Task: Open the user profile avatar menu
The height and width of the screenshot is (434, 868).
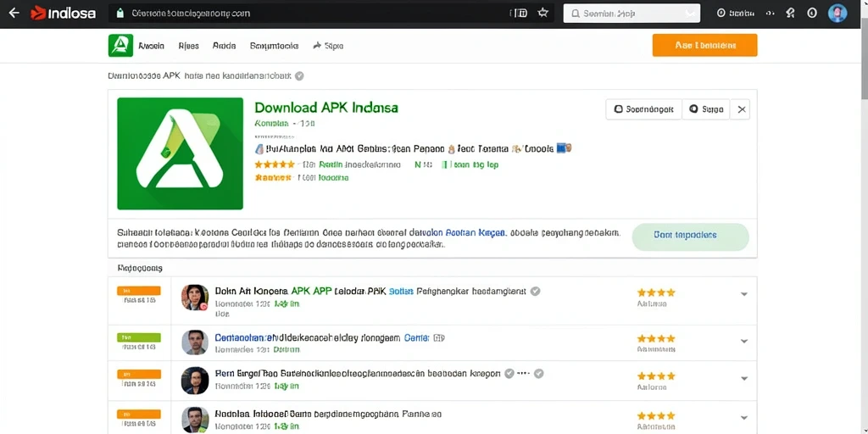Action: (837, 14)
